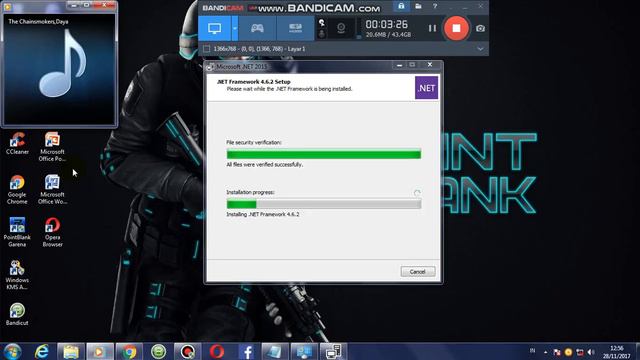Select the Opera Browser desktop shortcut
Image resolution: width=640 pixels, height=360 pixels.
tap(52, 233)
